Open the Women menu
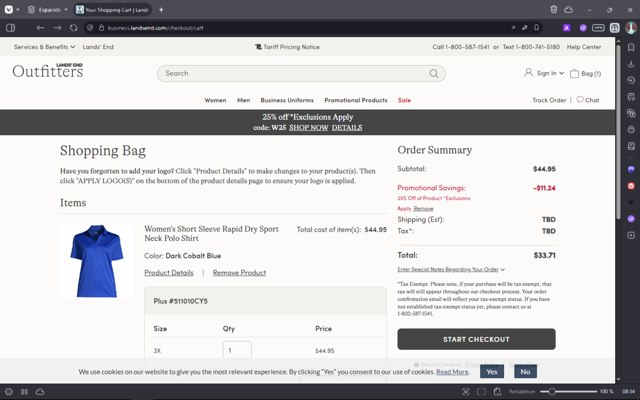Screen dimensions: 640x400 tap(215, 100)
